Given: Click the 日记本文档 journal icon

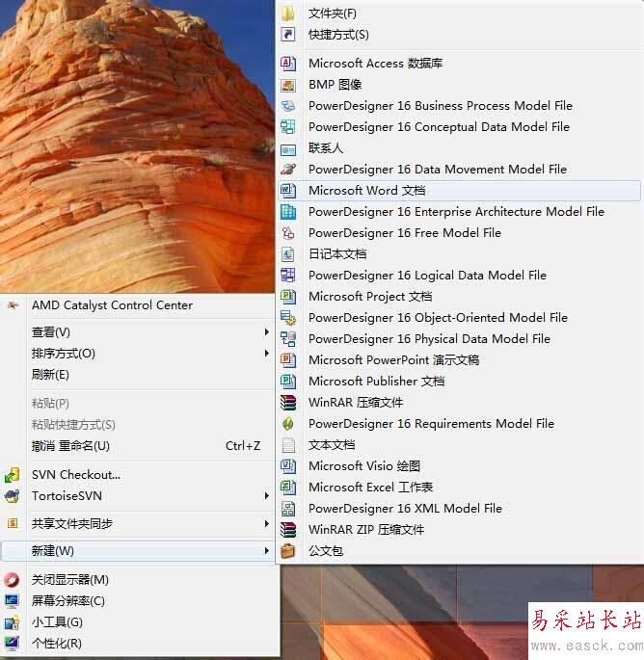Looking at the screenshot, I should click(288, 253).
